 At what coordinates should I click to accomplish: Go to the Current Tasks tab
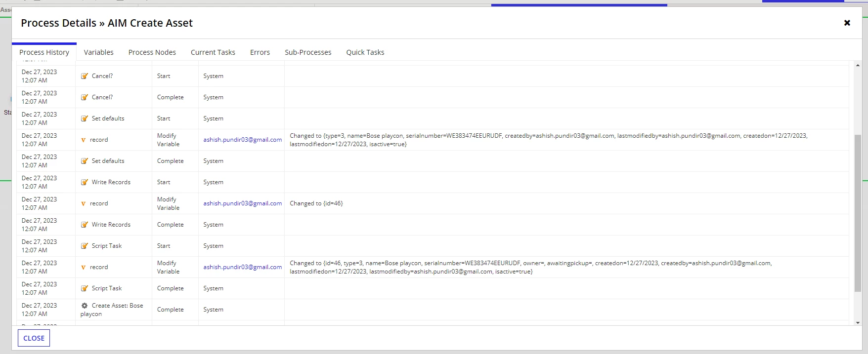point(213,52)
